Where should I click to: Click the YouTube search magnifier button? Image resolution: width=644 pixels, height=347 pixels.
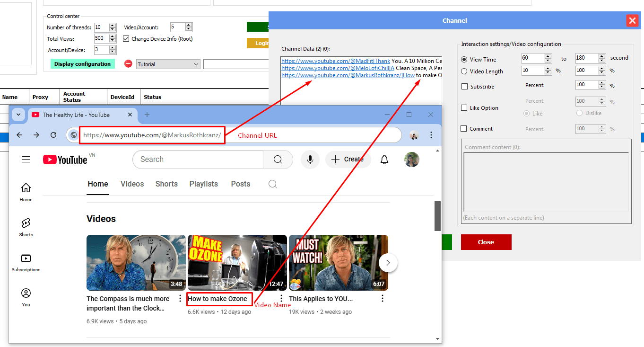pos(278,160)
